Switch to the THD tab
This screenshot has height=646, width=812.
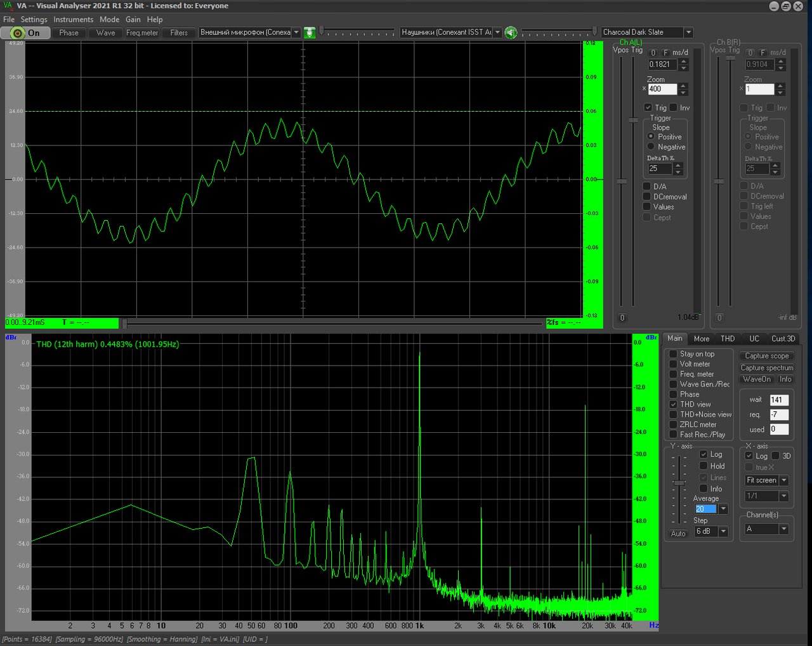(x=728, y=339)
